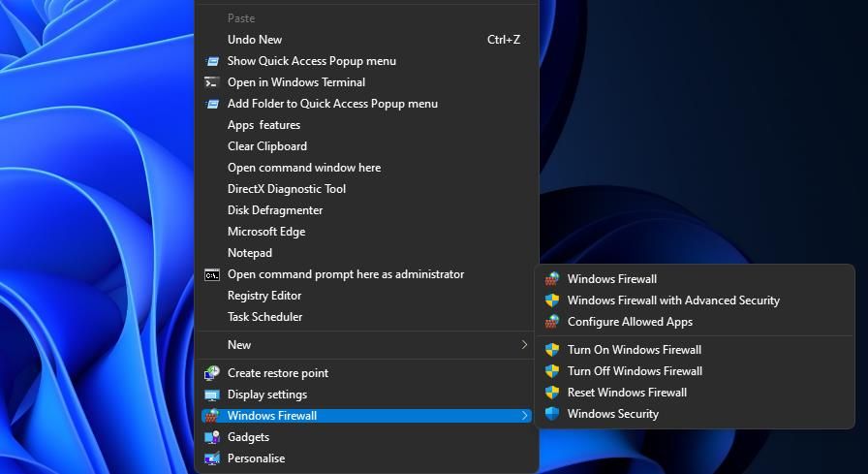Click the cmd icon beside Open command prompt as administrator
Screen dimensions: 868x474
coord(212,274)
